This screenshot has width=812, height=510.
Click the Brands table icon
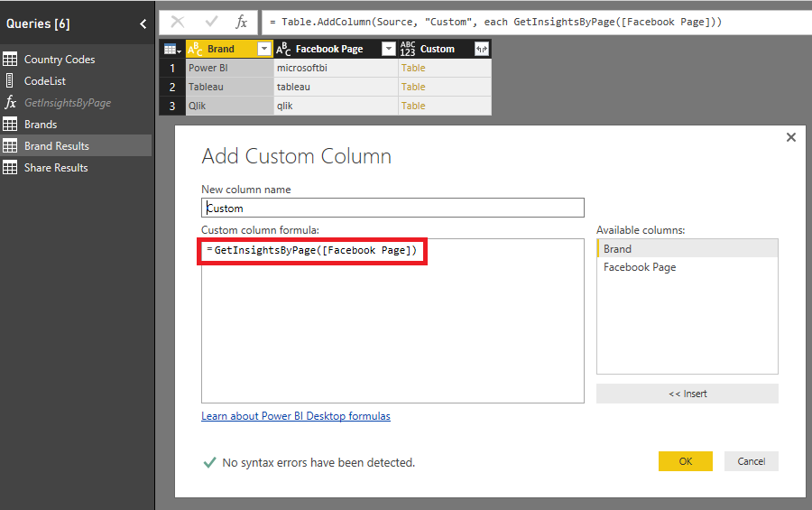10,125
